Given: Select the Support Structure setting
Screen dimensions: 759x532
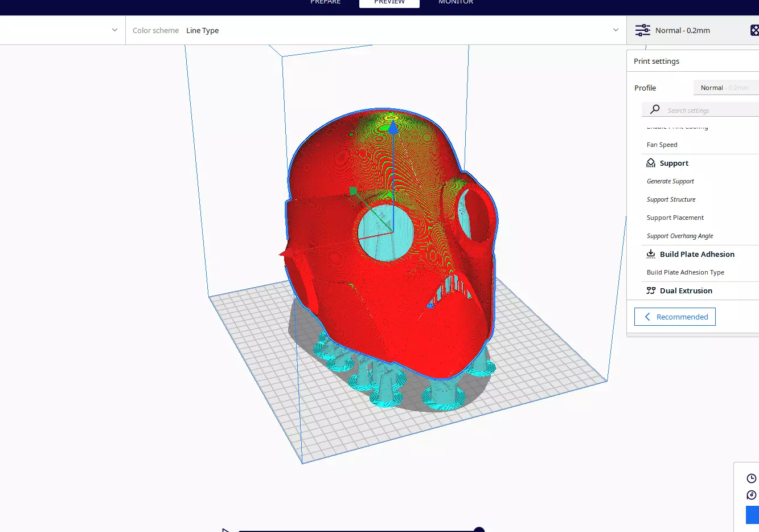Looking at the screenshot, I should (671, 199).
